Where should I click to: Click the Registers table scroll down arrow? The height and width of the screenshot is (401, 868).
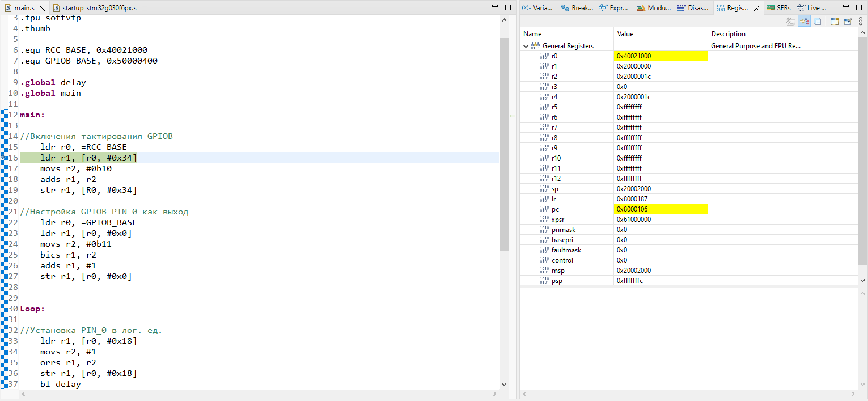(x=863, y=280)
